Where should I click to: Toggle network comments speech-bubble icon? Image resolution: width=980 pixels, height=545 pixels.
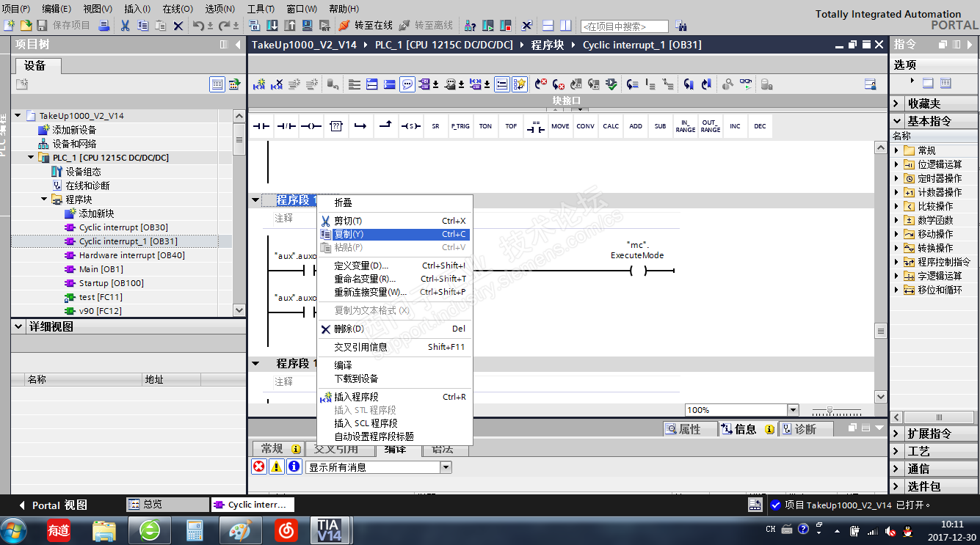407,84
